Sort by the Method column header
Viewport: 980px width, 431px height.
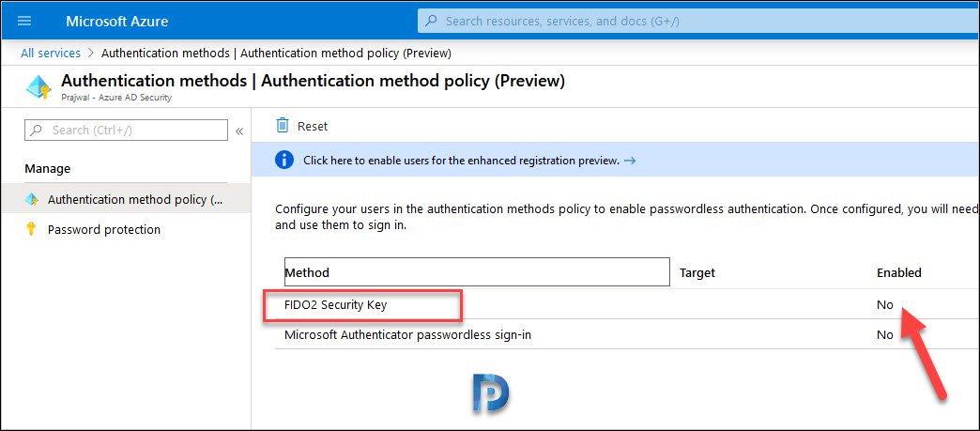[x=477, y=272]
